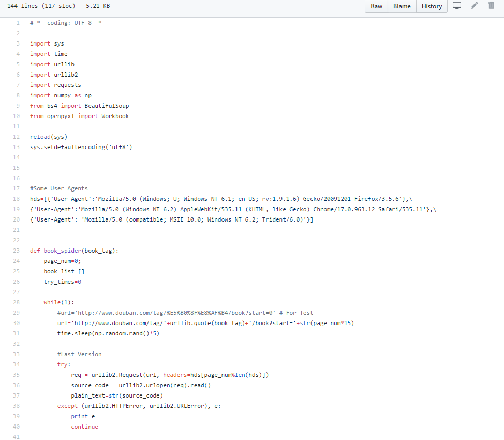Open the Blame view
The width and height of the screenshot is (504, 440).
point(402,6)
